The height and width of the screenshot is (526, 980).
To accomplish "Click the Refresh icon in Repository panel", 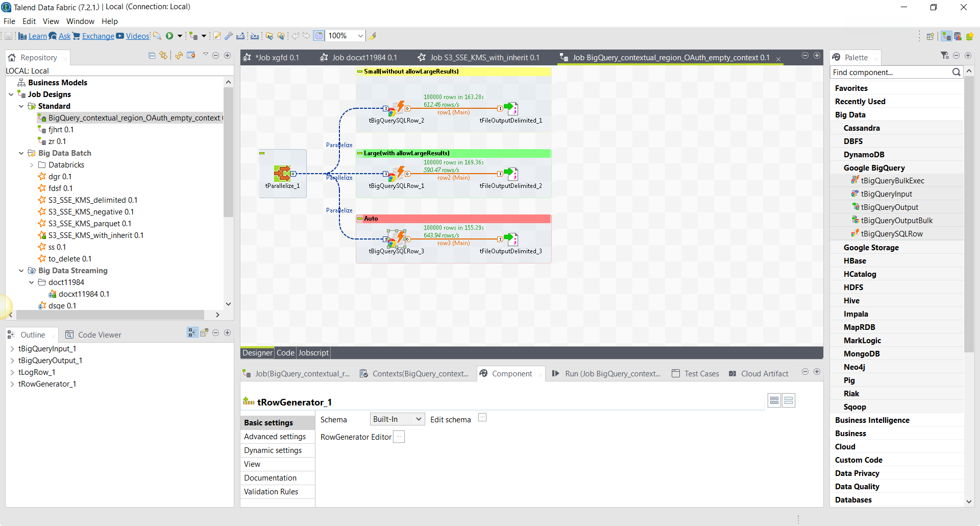I will [x=179, y=56].
